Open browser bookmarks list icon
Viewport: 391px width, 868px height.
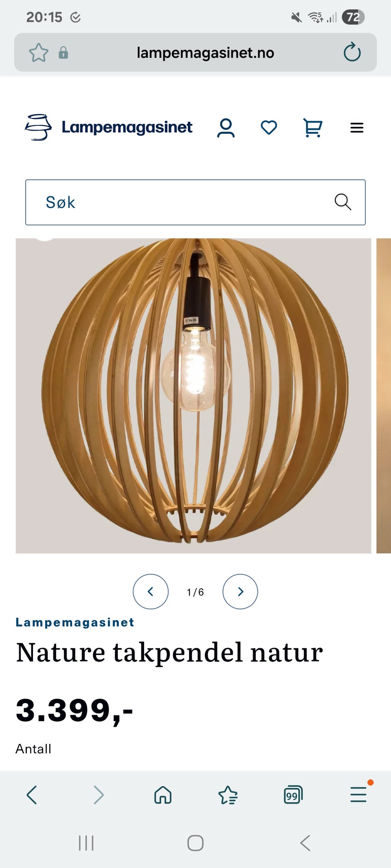pos(228,795)
